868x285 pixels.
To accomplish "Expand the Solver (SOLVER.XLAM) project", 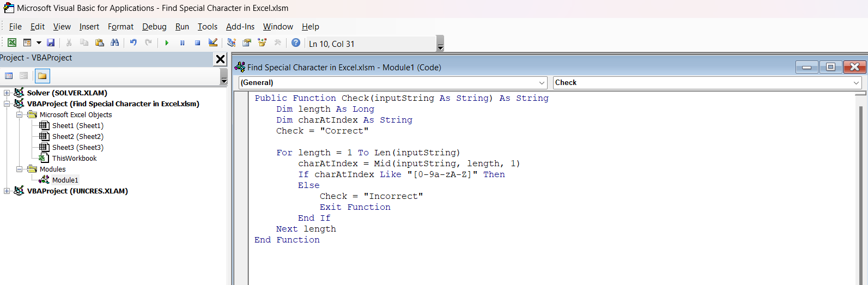I will [7, 93].
